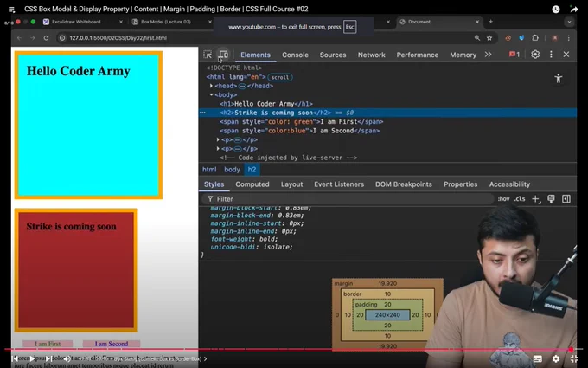Open Chrome three-dot menu

pyautogui.click(x=568, y=38)
